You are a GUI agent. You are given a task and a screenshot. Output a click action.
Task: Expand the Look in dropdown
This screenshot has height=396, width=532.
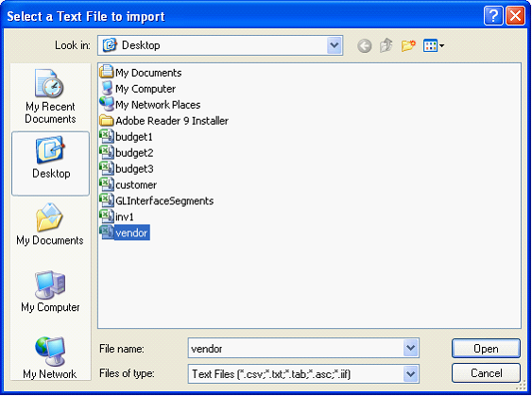[x=335, y=45]
